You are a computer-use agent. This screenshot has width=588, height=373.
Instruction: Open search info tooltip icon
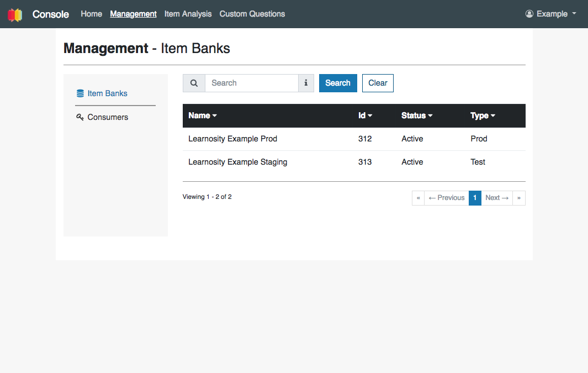tap(306, 83)
